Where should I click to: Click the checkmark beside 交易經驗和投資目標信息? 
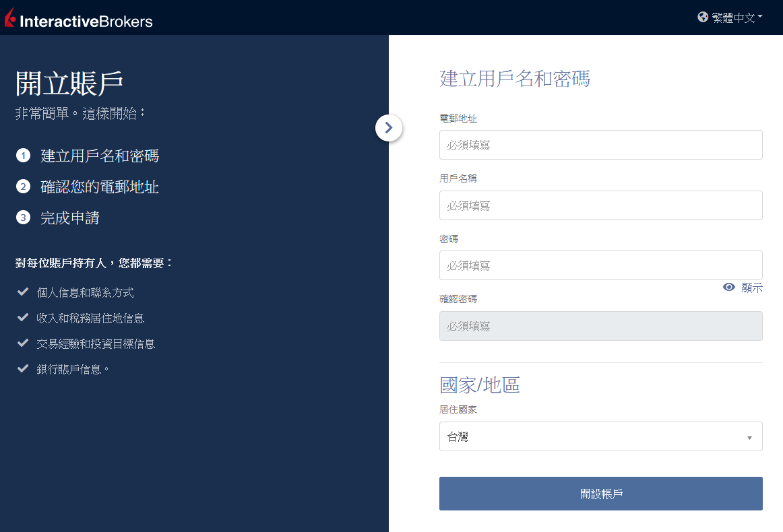tap(23, 343)
